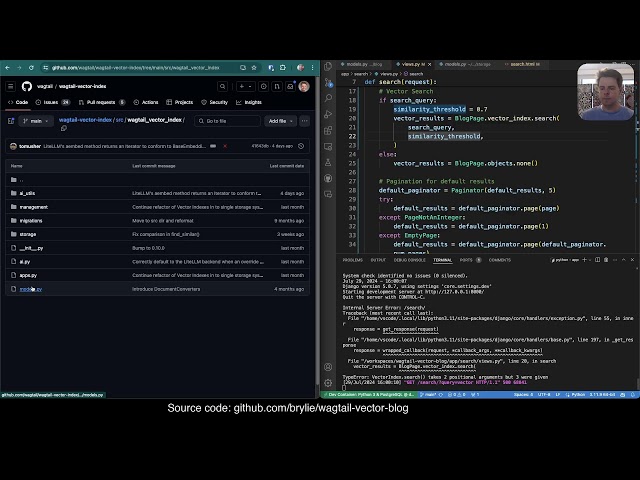Open the plus create-new dropdown on GitHub
The height and width of the screenshot is (480, 640).
[245, 86]
